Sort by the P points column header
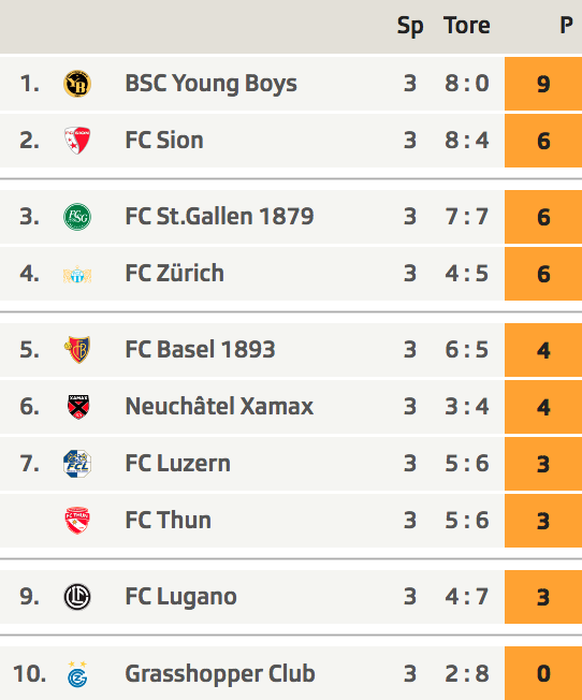The height and width of the screenshot is (700, 582). click(566, 25)
